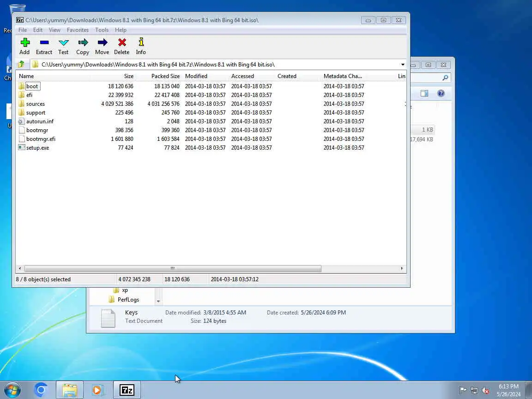
Task: Click the red Delete icon
Action: pyautogui.click(x=122, y=43)
